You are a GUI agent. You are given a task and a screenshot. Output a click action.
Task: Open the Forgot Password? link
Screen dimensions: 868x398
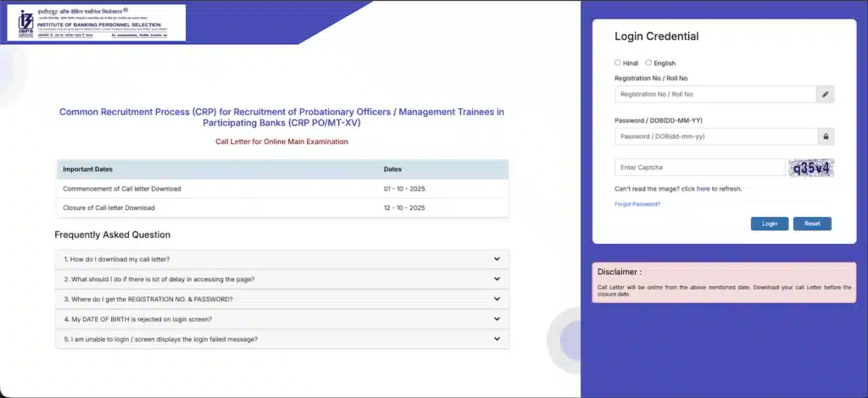tap(637, 204)
